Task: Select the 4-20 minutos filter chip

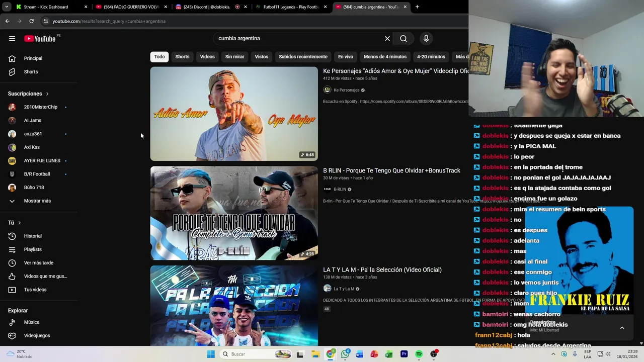Action: click(431, 57)
